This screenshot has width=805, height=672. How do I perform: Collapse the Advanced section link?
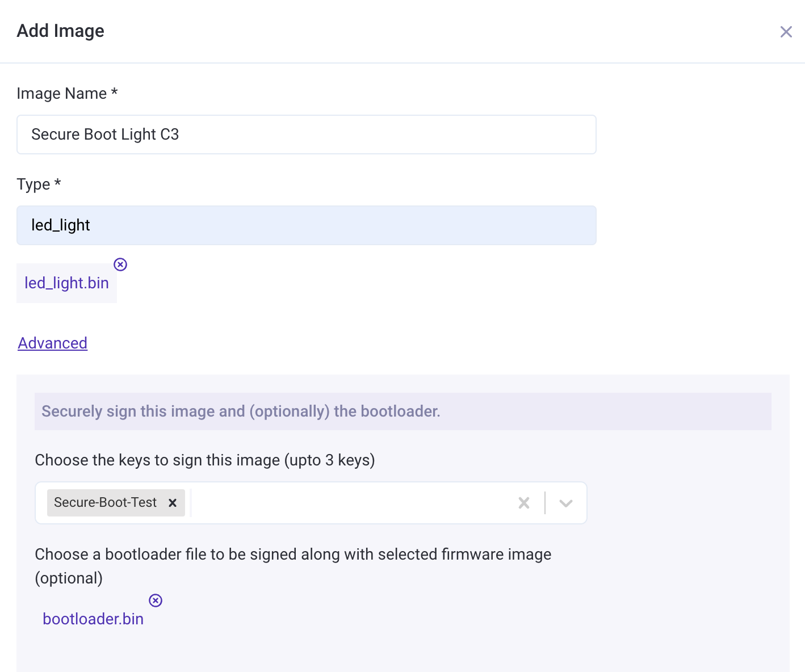pyautogui.click(x=53, y=343)
